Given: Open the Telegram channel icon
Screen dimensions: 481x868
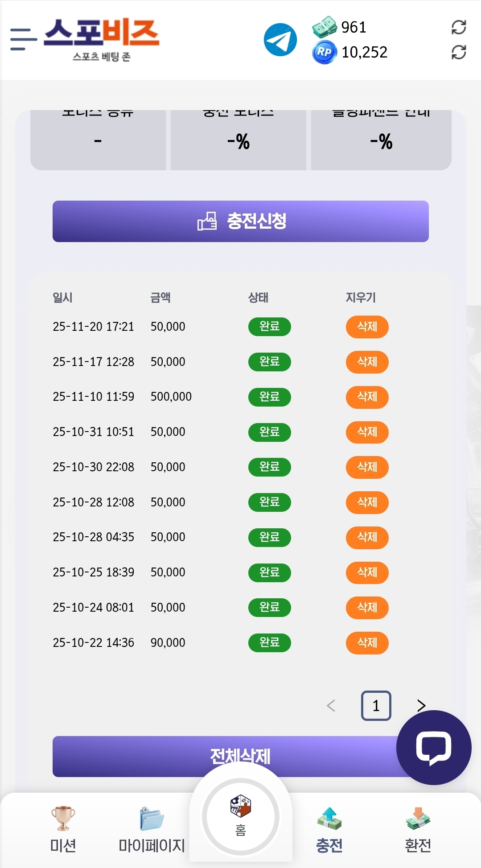Looking at the screenshot, I should click(280, 40).
